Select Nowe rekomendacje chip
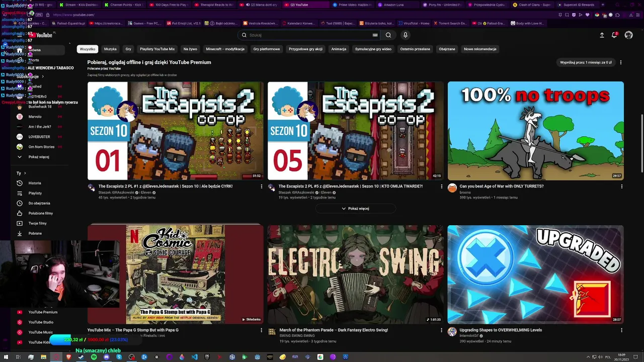 [480, 49]
